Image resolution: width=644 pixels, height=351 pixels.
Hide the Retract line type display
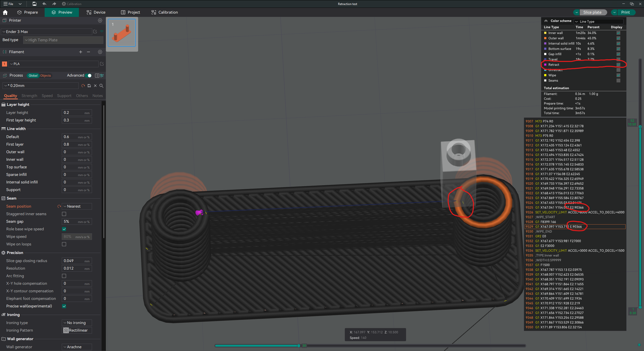[x=618, y=65]
